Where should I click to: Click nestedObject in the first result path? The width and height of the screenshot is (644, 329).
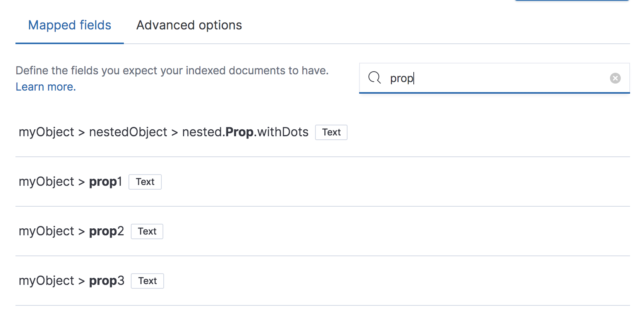pos(128,132)
